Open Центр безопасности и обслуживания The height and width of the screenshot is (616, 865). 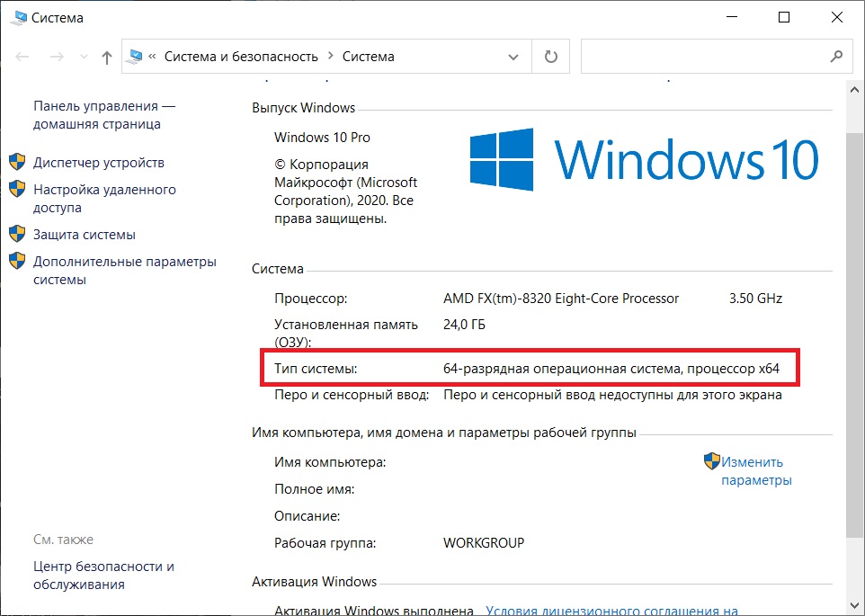103,576
